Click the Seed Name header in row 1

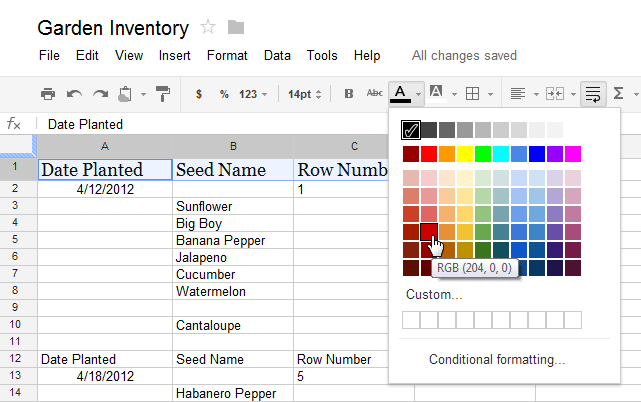pos(233,170)
